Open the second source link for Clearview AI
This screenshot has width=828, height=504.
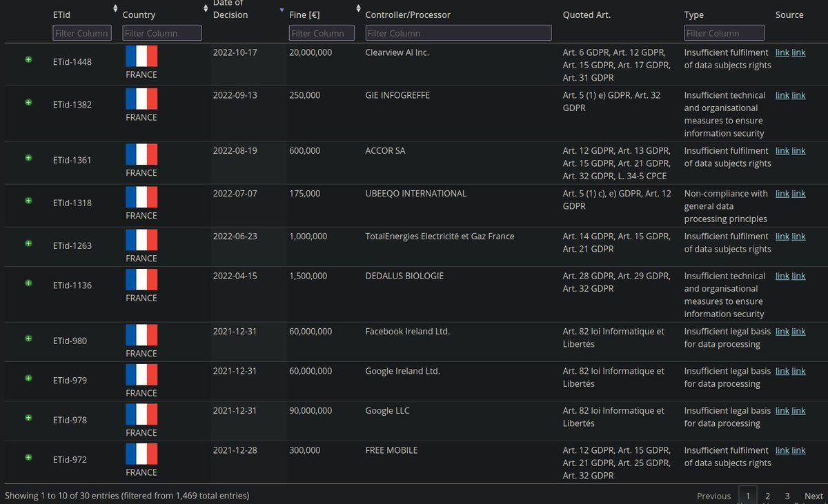(x=798, y=52)
